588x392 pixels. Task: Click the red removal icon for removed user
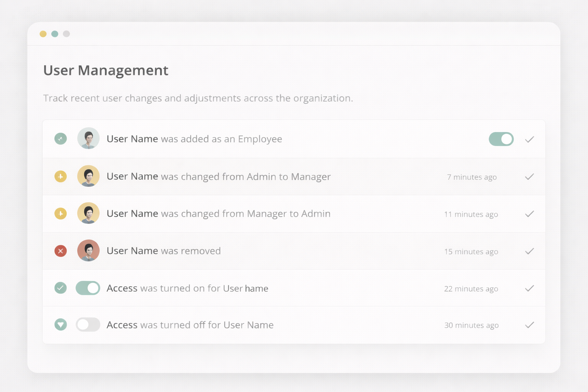(x=60, y=251)
